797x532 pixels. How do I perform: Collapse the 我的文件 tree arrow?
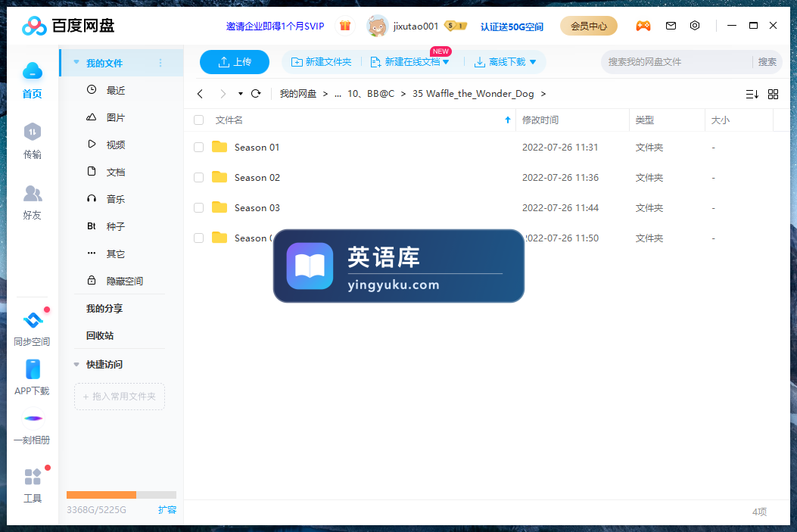[76, 63]
